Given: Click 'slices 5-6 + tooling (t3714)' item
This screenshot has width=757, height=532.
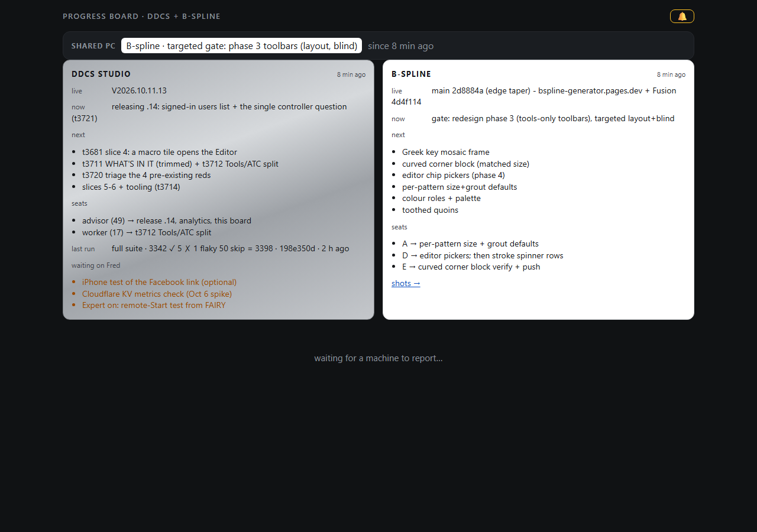Looking at the screenshot, I should [131, 187].
